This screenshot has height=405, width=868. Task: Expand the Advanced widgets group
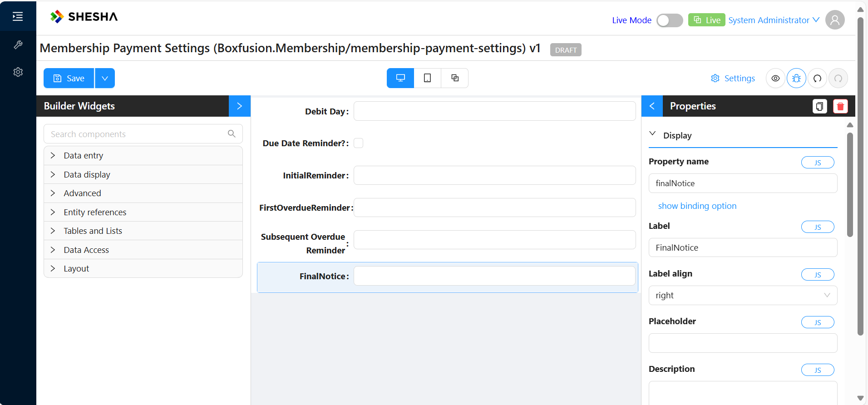(143, 193)
